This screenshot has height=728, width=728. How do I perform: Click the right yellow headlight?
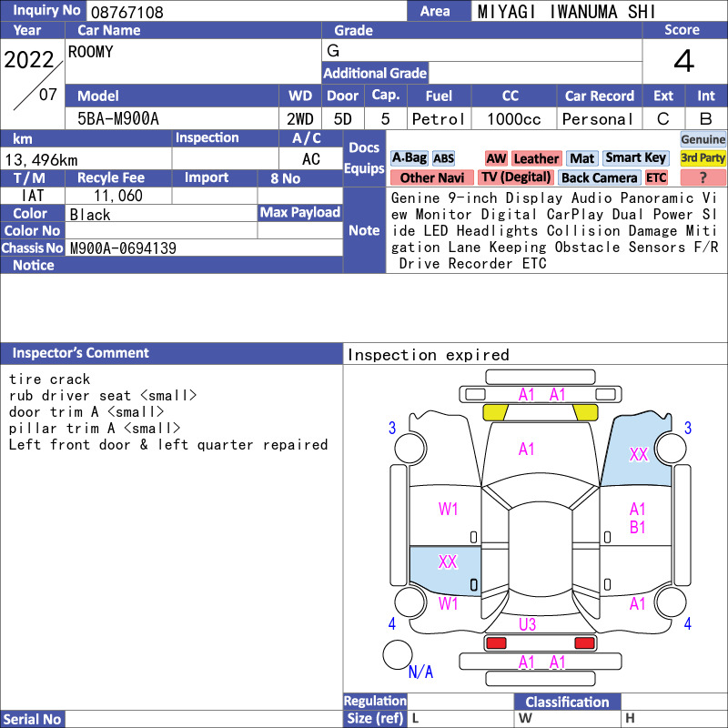(585, 412)
